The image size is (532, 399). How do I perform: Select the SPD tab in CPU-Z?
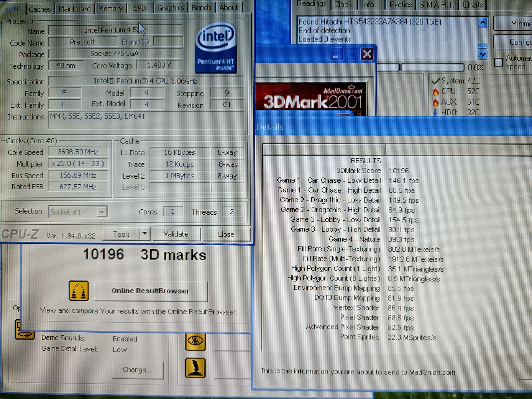[140, 8]
